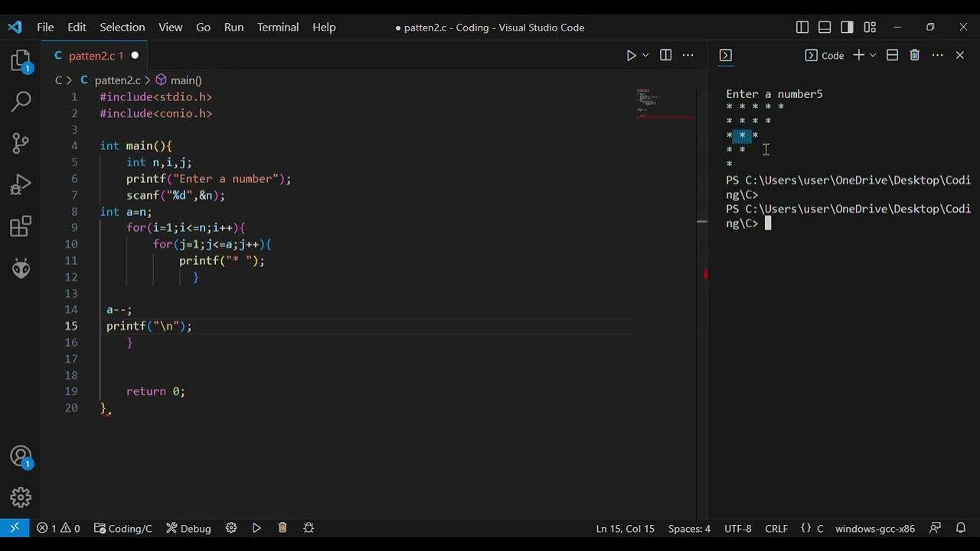Open the Run and Debug view
The image size is (980, 551).
click(21, 184)
